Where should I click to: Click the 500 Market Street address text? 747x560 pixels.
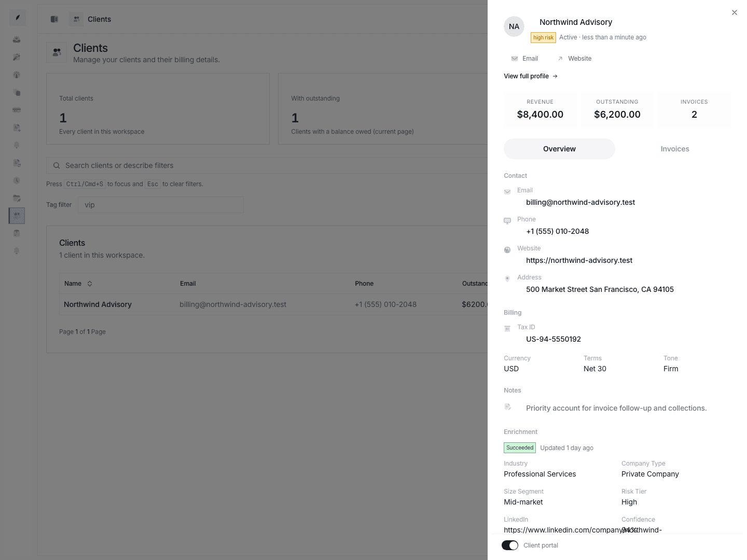[x=600, y=289]
